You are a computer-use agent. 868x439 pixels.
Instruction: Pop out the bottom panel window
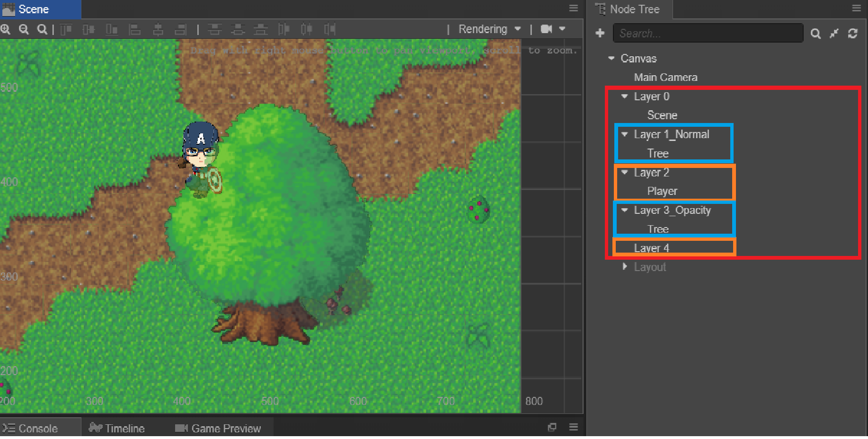[x=552, y=427]
